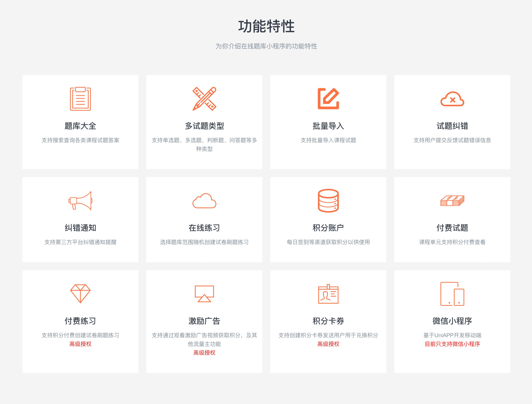Click red 高级授权 label under 付费练习
Image resolution: width=532 pixels, height=404 pixels.
(x=80, y=344)
